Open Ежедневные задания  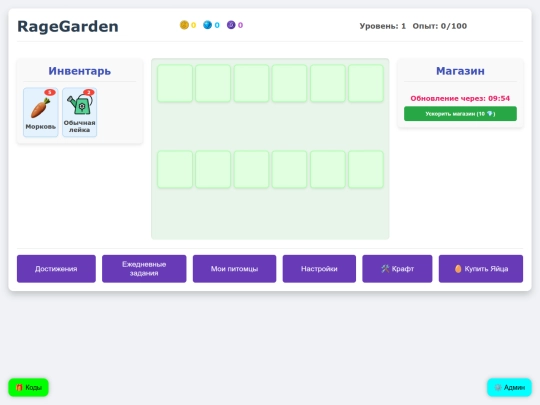[x=144, y=269]
